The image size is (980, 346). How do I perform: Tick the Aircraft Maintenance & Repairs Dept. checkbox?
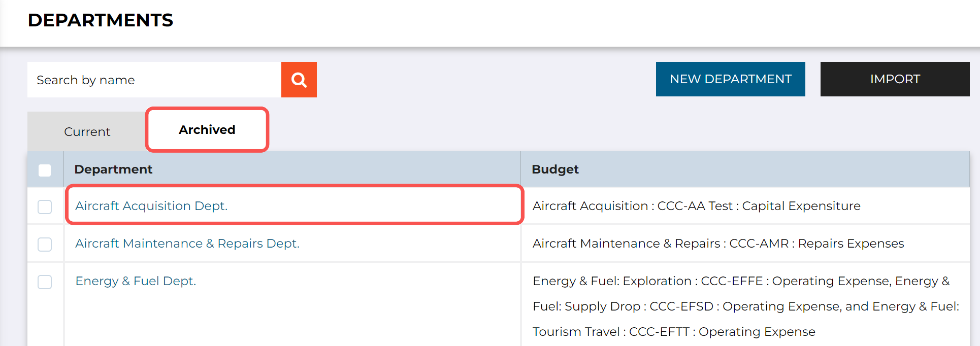pyautogui.click(x=45, y=244)
